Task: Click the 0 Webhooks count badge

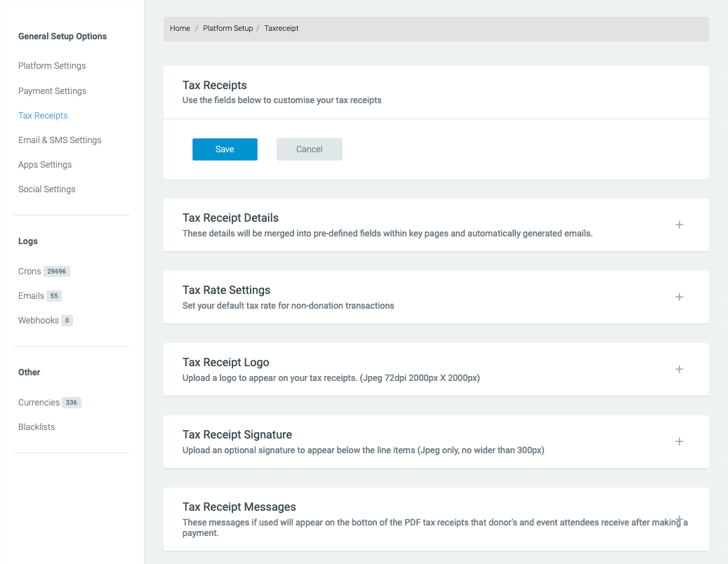Action: [x=67, y=321]
